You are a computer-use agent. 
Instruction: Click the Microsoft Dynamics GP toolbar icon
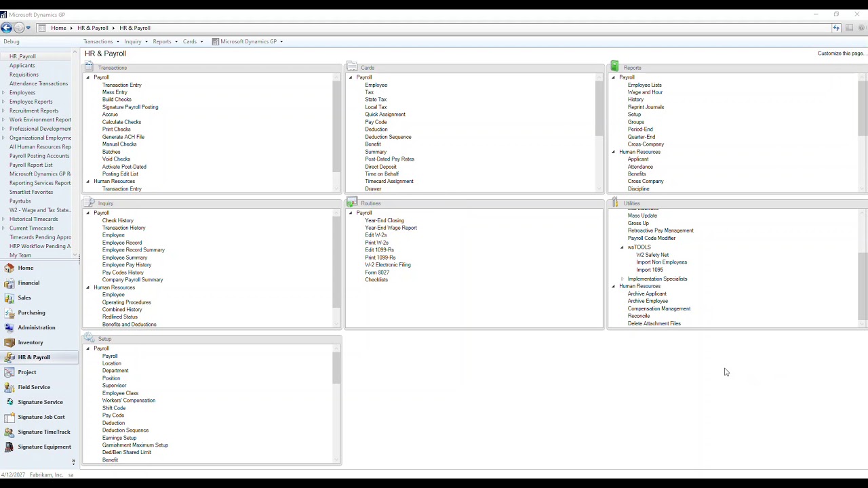click(215, 41)
